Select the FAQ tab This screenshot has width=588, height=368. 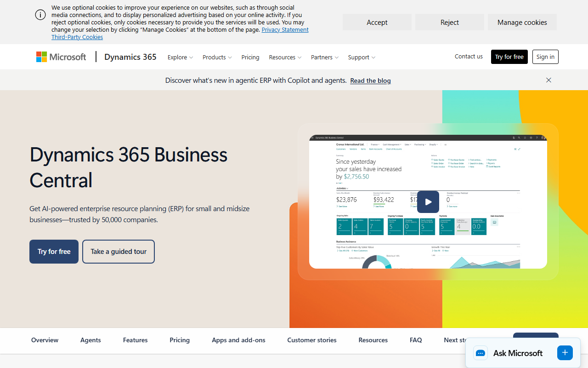point(416,340)
